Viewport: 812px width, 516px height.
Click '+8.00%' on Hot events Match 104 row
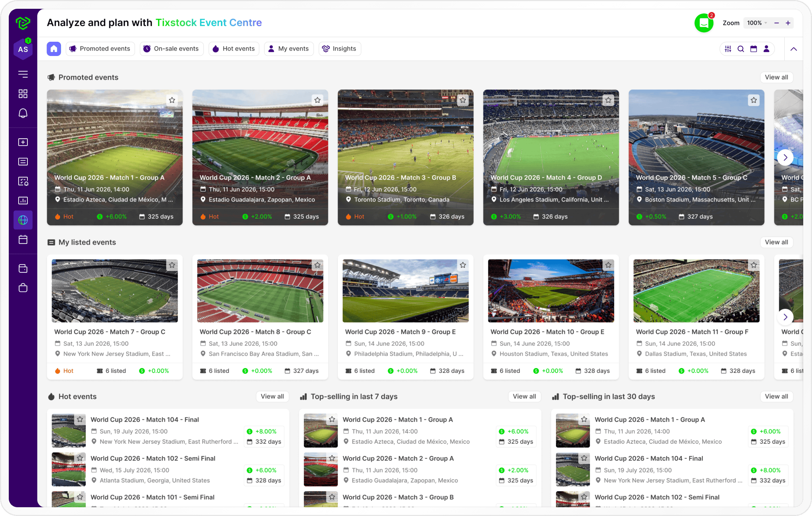(262, 431)
